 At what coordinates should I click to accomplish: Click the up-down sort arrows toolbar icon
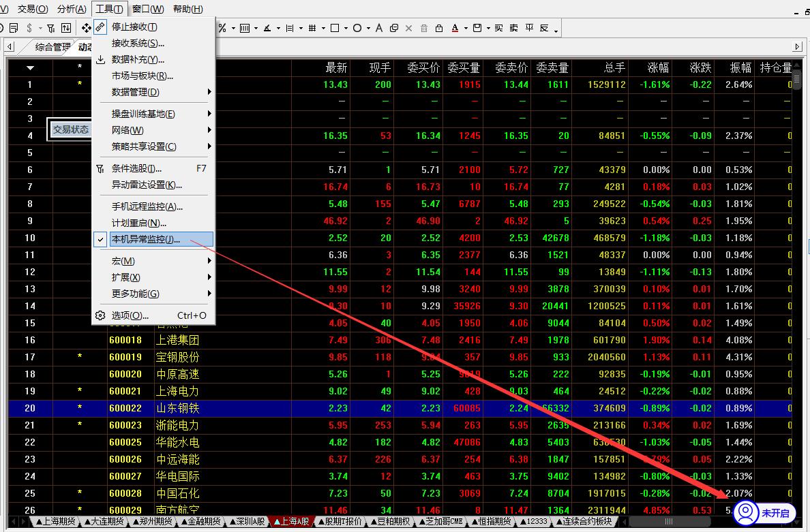66,28
